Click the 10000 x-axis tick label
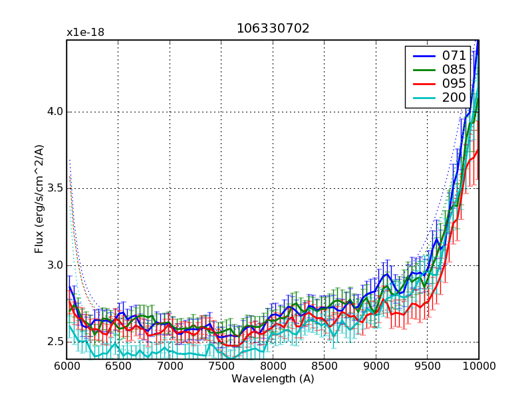Viewport: 532px width, 399px height. point(479,366)
